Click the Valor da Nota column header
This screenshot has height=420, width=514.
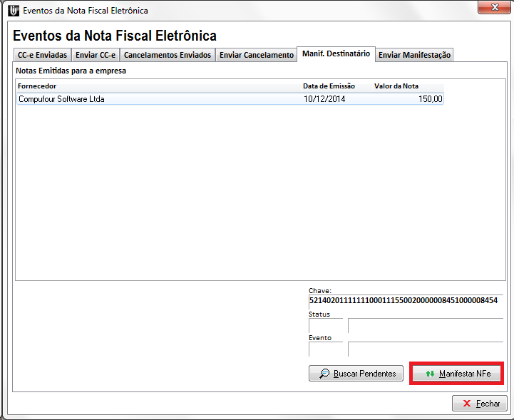396,86
